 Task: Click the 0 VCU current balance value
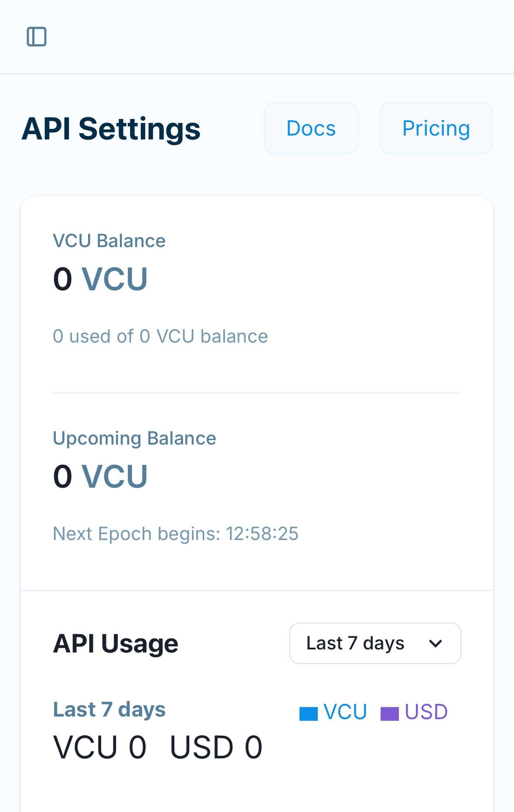coord(100,279)
